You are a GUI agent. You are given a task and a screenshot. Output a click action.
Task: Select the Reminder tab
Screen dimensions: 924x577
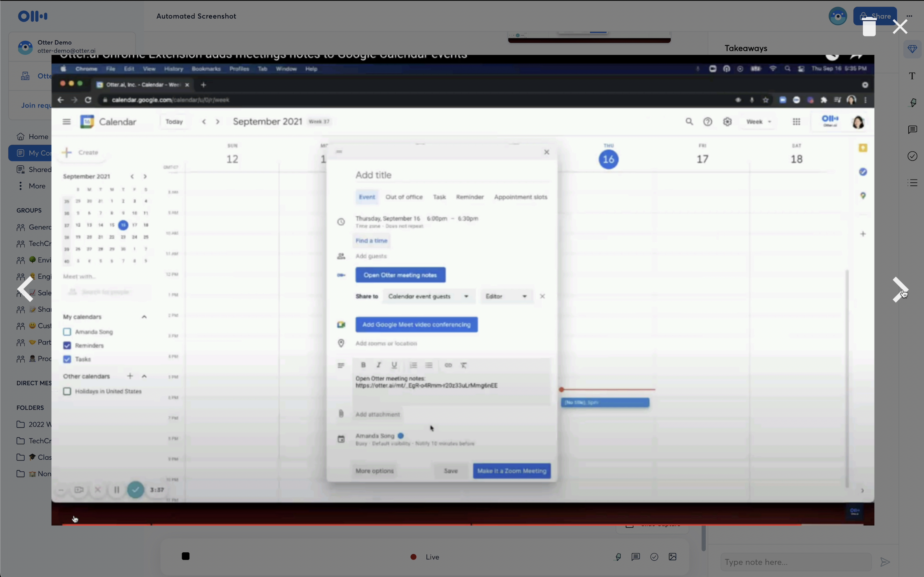click(469, 197)
